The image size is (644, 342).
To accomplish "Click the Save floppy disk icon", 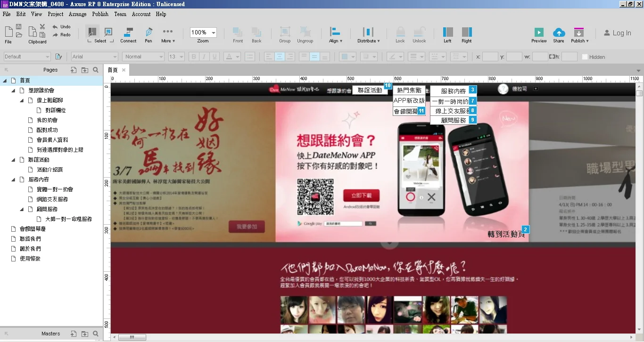I will [19, 27].
